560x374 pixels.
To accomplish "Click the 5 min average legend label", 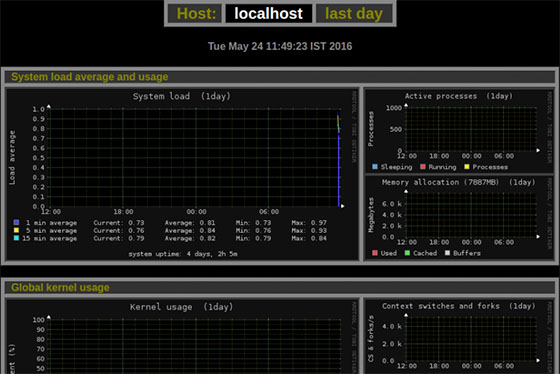I will (51, 230).
